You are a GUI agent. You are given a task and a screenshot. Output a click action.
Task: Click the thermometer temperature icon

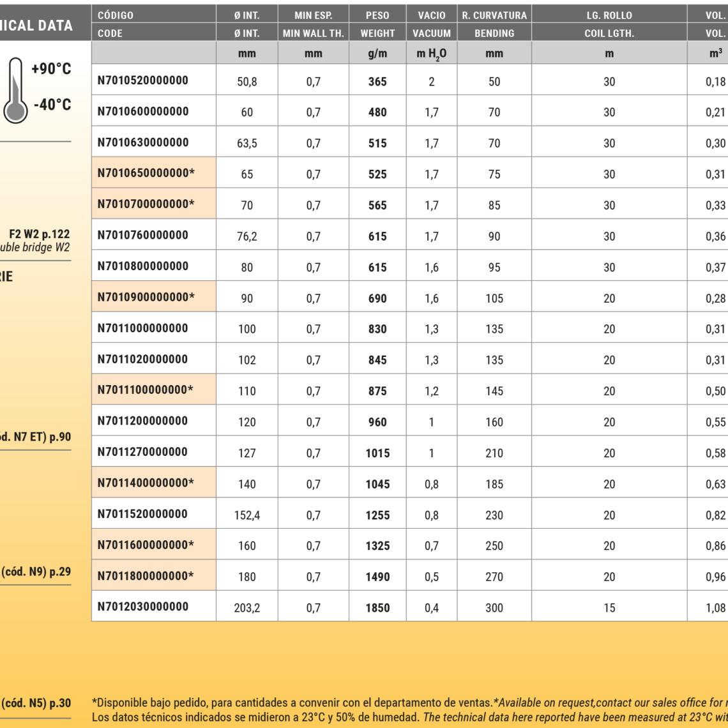point(15,91)
